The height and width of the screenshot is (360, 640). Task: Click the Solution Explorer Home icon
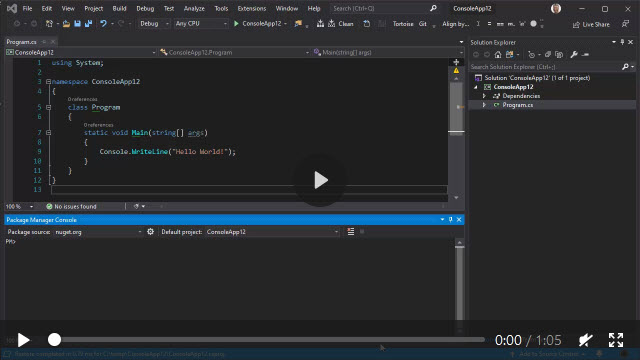click(x=498, y=54)
